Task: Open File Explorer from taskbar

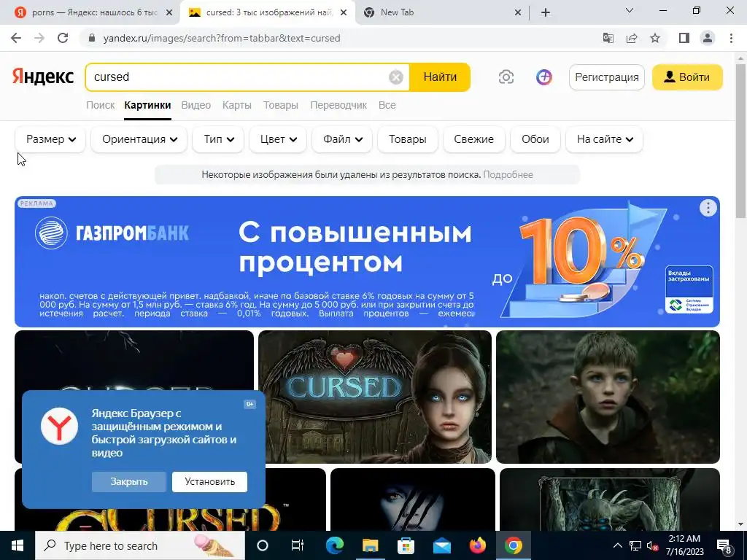Action: (x=370, y=545)
